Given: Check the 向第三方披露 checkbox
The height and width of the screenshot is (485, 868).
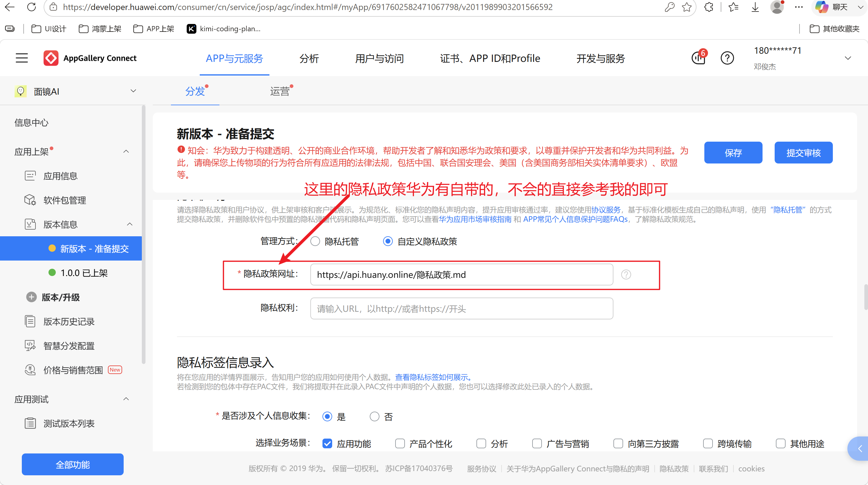Looking at the screenshot, I should point(618,443).
